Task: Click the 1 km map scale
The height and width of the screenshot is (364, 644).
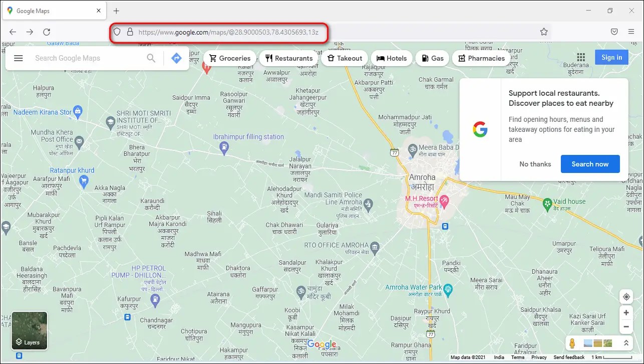Action: [612, 357]
